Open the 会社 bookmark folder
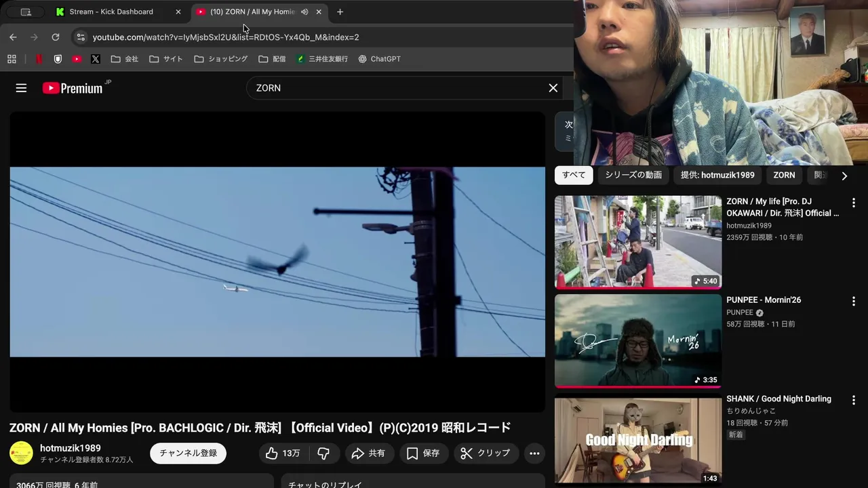 [x=125, y=59]
